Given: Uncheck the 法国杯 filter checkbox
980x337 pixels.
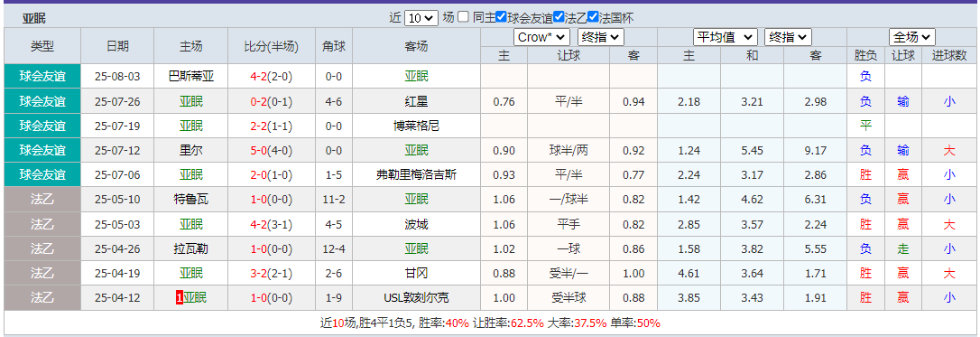Looking at the screenshot, I should [x=593, y=17].
